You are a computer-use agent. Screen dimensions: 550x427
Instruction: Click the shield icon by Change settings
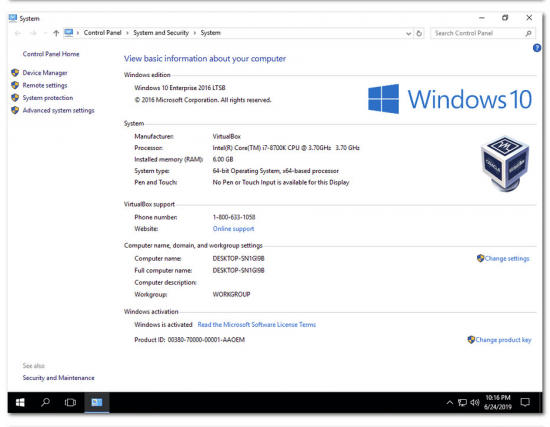point(481,258)
